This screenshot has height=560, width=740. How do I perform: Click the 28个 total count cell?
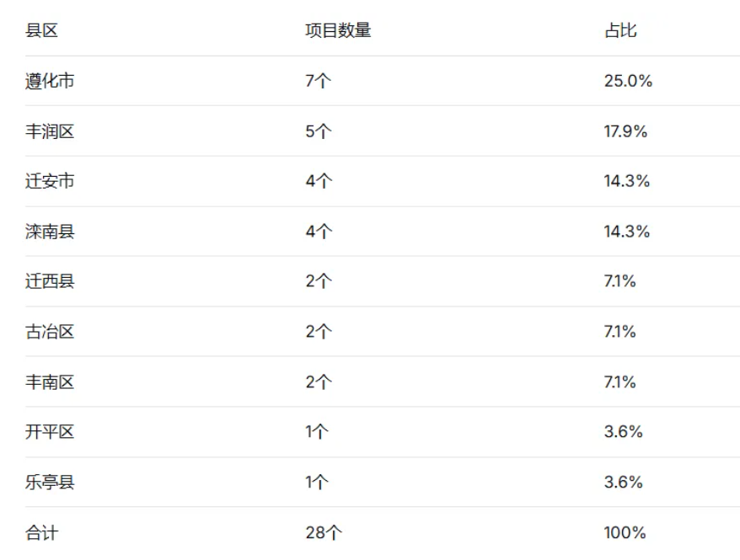324,532
